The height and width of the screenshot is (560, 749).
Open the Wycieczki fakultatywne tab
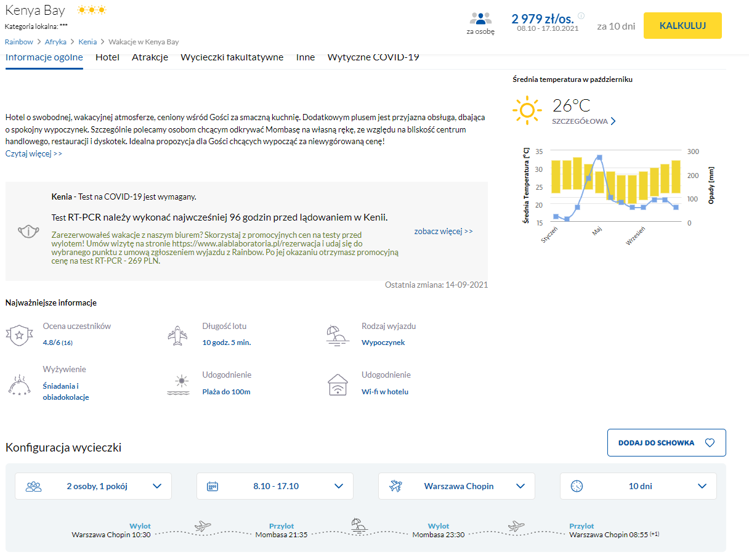[232, 57]
